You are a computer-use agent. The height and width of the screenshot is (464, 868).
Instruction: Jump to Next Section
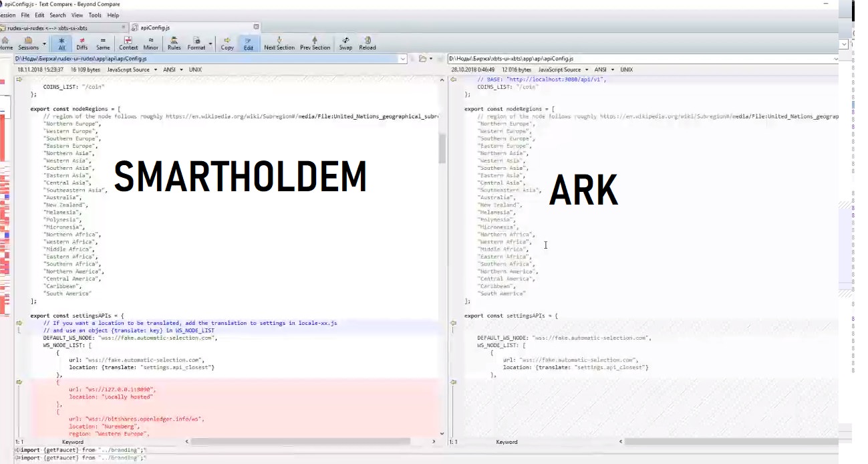pyautogui.click(x=279, y=43)
